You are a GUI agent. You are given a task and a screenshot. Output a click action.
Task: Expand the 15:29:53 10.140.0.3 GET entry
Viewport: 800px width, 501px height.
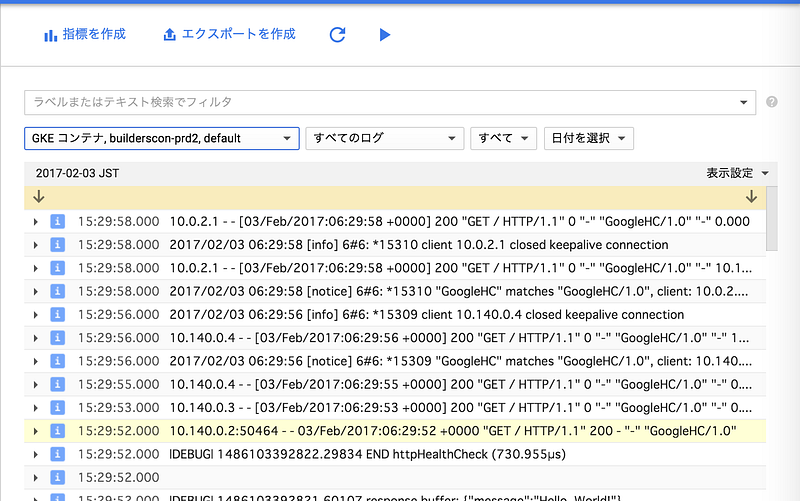point(35,408)
